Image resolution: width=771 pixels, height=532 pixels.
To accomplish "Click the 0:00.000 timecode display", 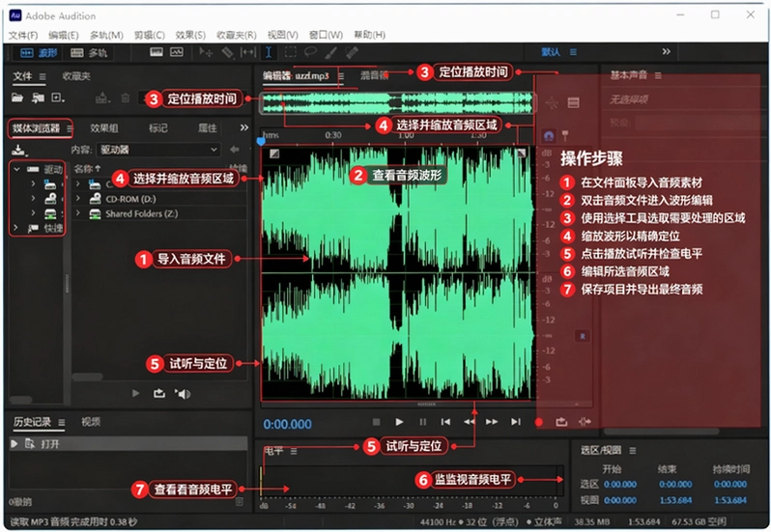I will coord(287,424).
